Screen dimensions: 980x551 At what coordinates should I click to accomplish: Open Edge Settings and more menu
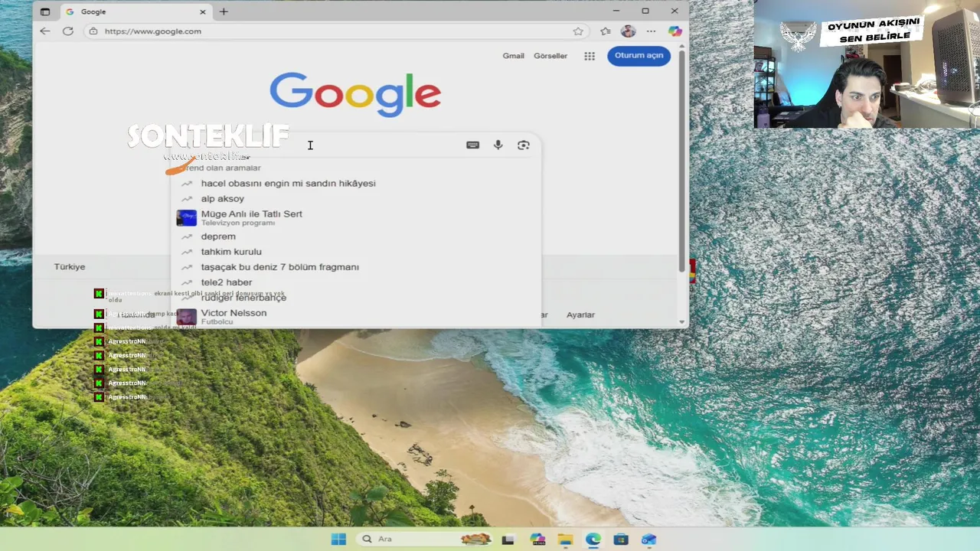click(x=651, y=31)
